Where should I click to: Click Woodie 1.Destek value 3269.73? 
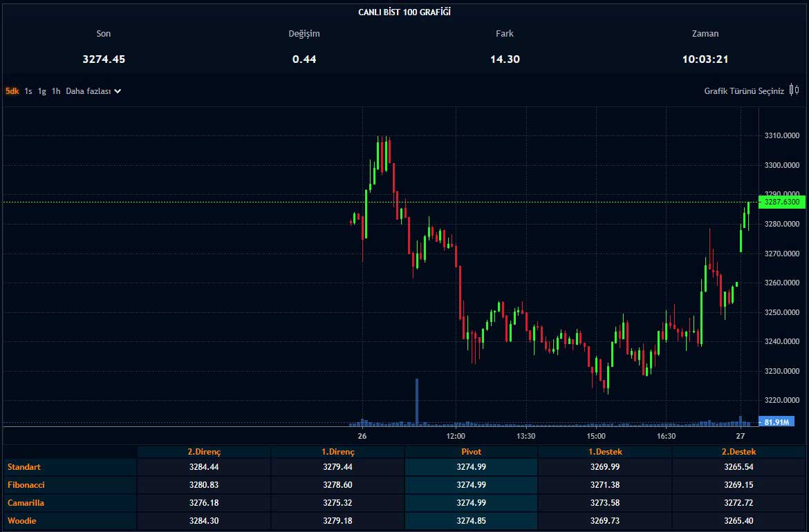point(605,521)
